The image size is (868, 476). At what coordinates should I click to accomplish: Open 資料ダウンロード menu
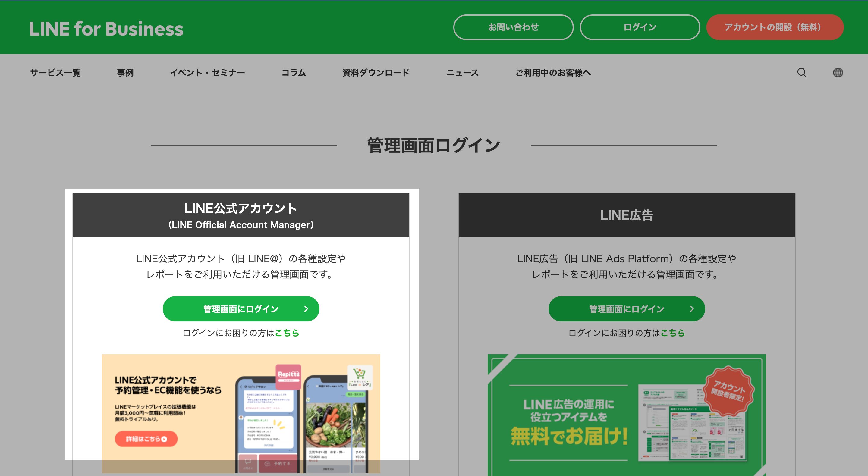coord(376,73)
